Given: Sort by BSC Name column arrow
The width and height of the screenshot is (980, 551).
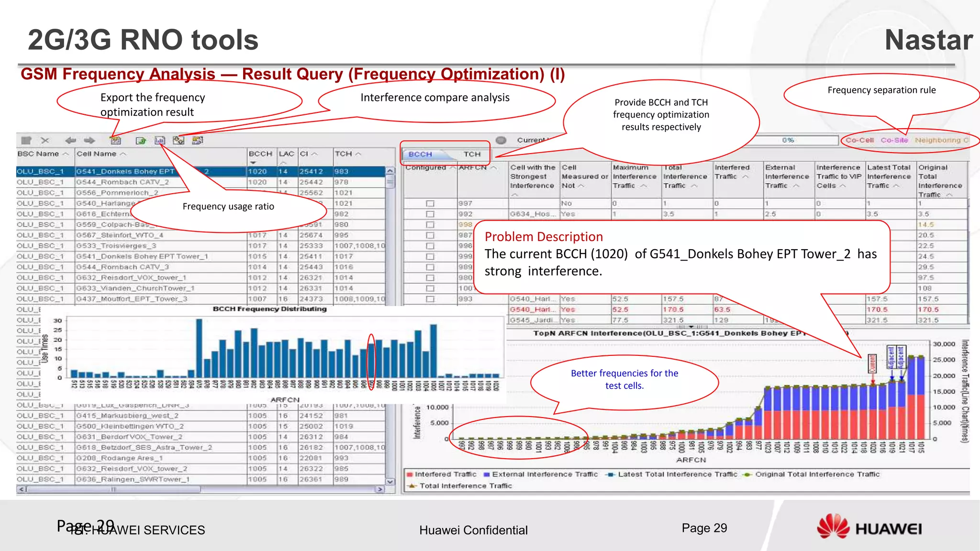Looking at the screenshot, I should click(x=66, y=154).
